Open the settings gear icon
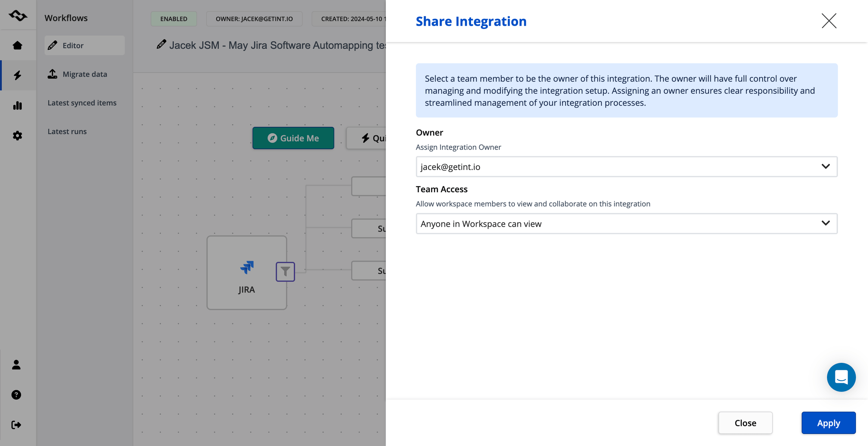This screenshot has height=446, width=868. 17,136
